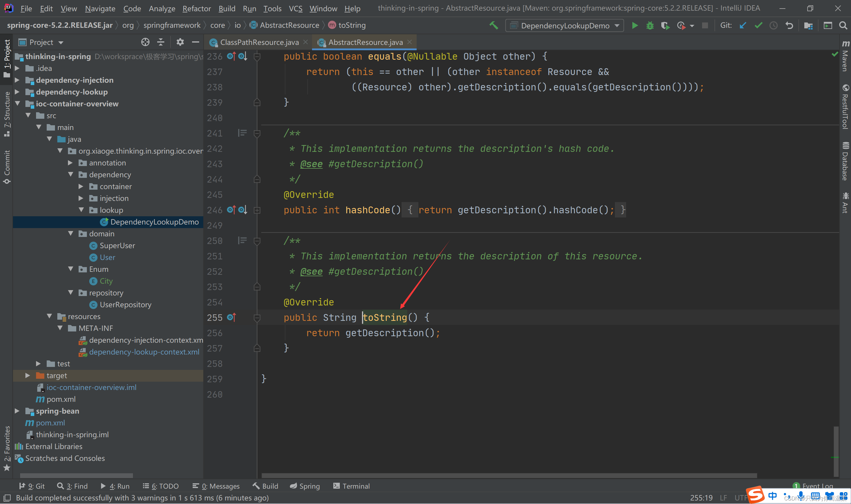851x504 pixels.
Task: Click Git update project arrow
Action: point(743,25)
